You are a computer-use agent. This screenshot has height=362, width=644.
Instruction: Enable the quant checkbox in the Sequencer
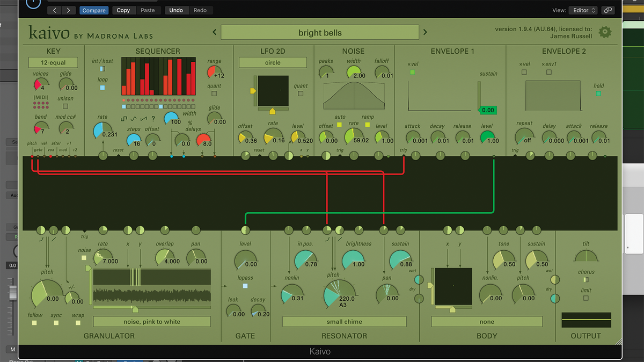[215, 93]
